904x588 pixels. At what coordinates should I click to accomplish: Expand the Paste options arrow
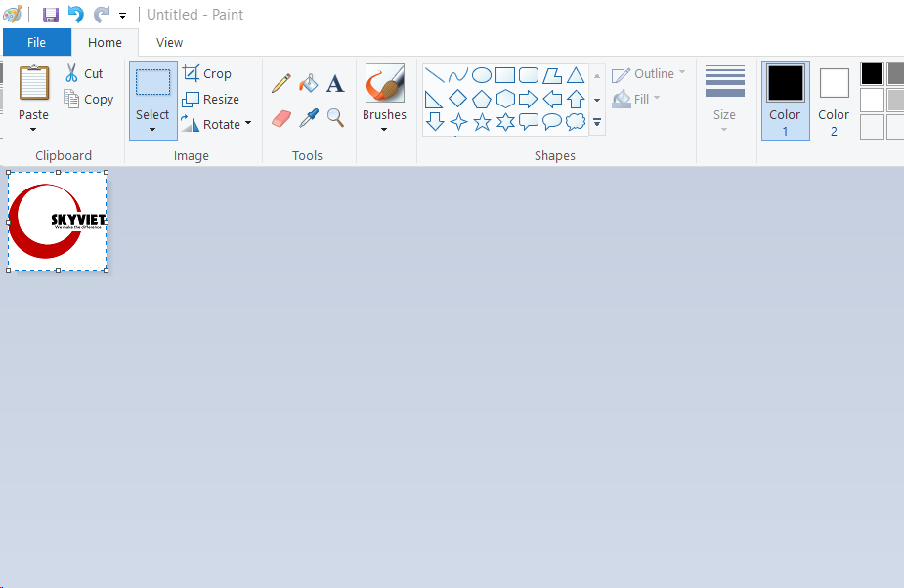33,130
